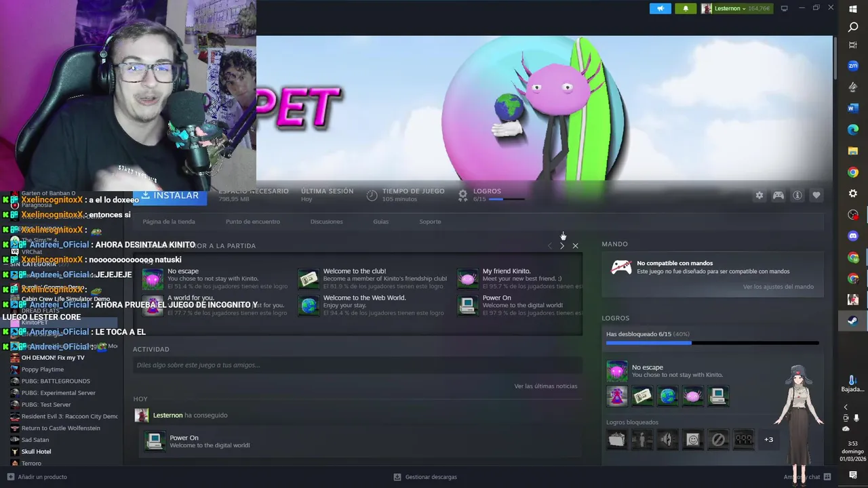The width and height of the screenshot is (868, 488).
Task: Open Steam announcements megaphone button
Action: tap(660, 8)
